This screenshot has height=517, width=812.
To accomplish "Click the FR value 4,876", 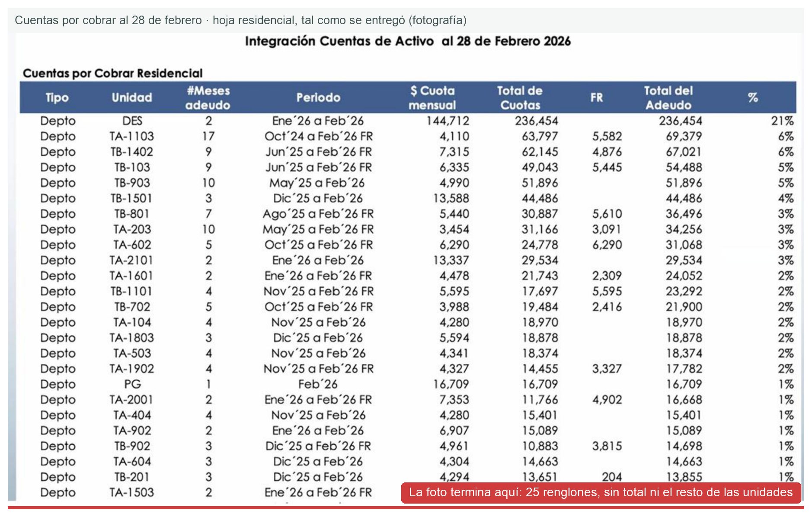I will (x=607, y=152).
